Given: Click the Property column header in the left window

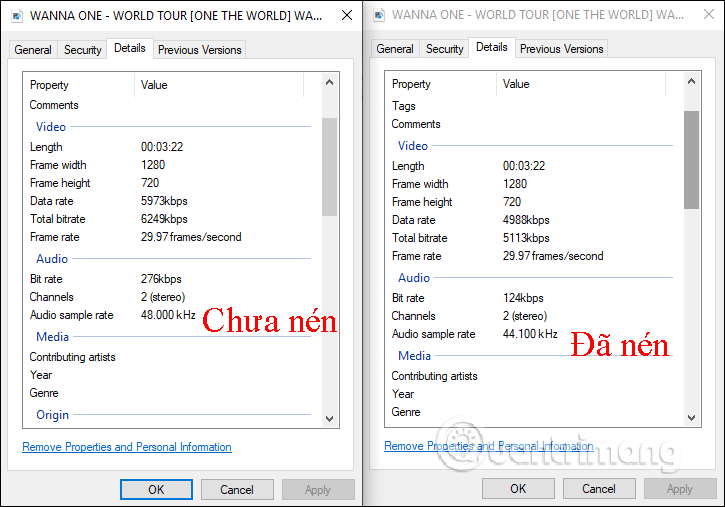Looking at the screenshot, I should (79, 85).
